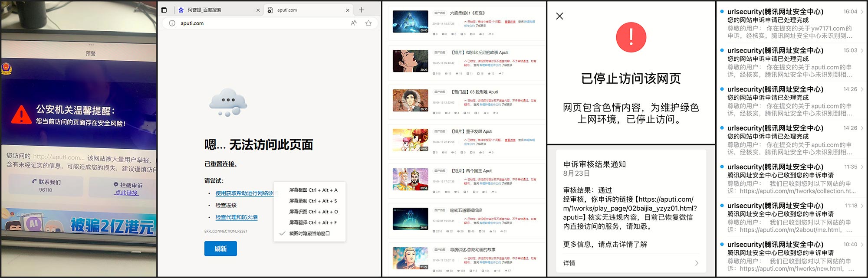Screen dimensions: 868x278
Task: Choose 屏幕录制 from the context menu
Action: tap(313, 201)
